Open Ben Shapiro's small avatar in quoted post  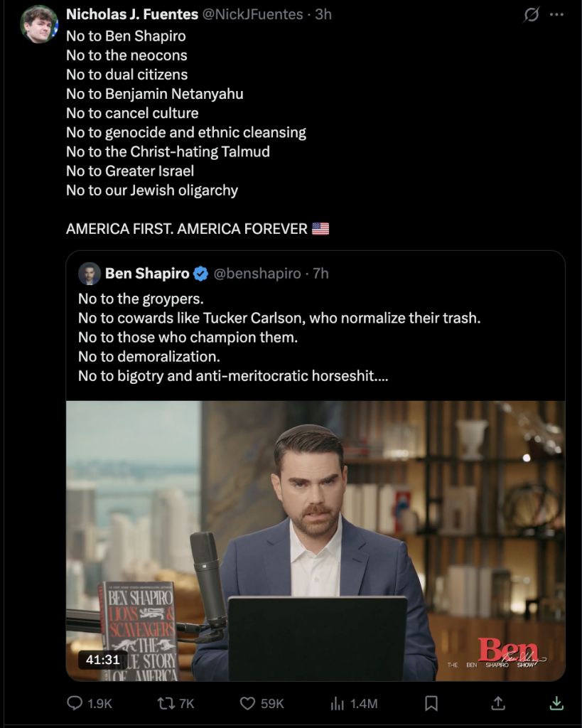point(89,274)
